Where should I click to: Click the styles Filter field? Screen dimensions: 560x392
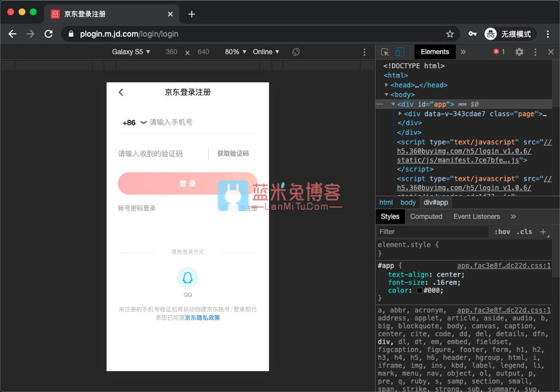433,232
